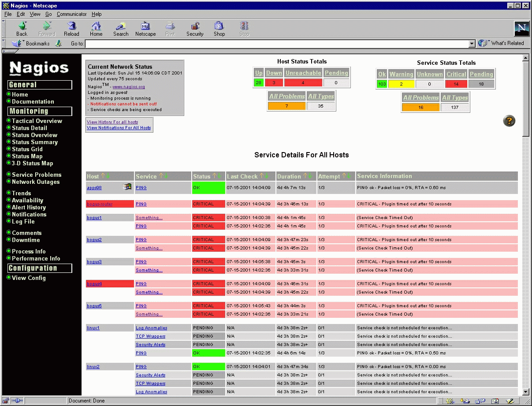Sort Service column ascending arrow

(161, 176)
